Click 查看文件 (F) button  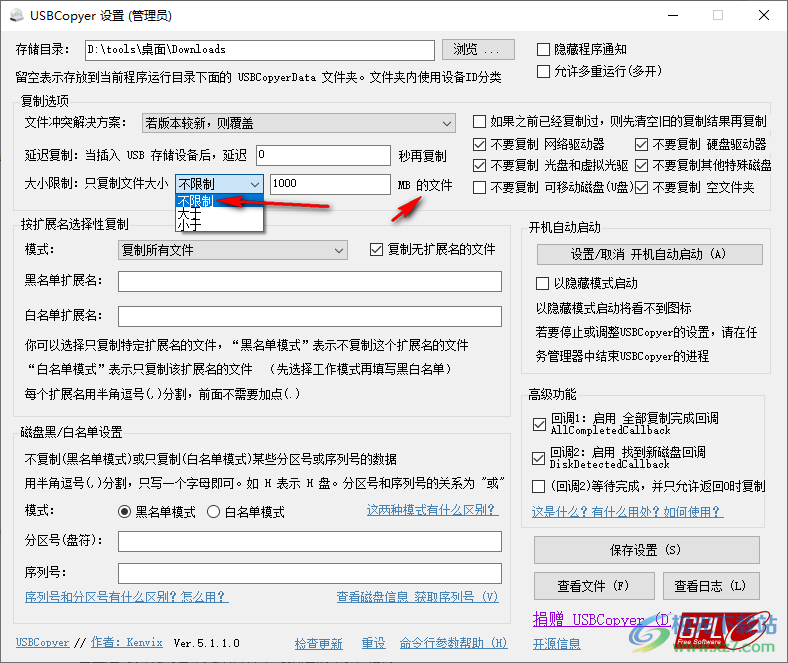click(x=594, y=586)
